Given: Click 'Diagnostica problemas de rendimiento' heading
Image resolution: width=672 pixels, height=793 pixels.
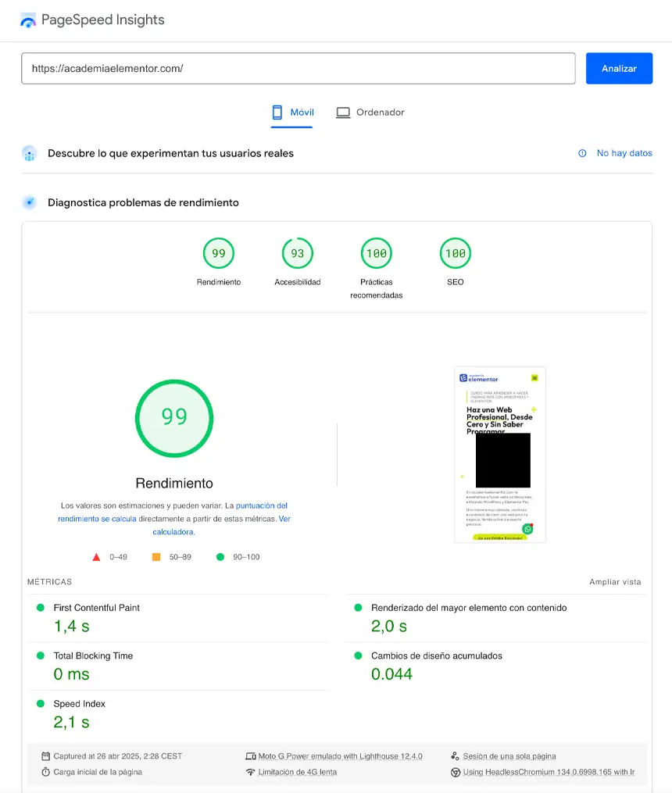Looking at the screenshot, I should pyautogui.click(x=143, y=203).
